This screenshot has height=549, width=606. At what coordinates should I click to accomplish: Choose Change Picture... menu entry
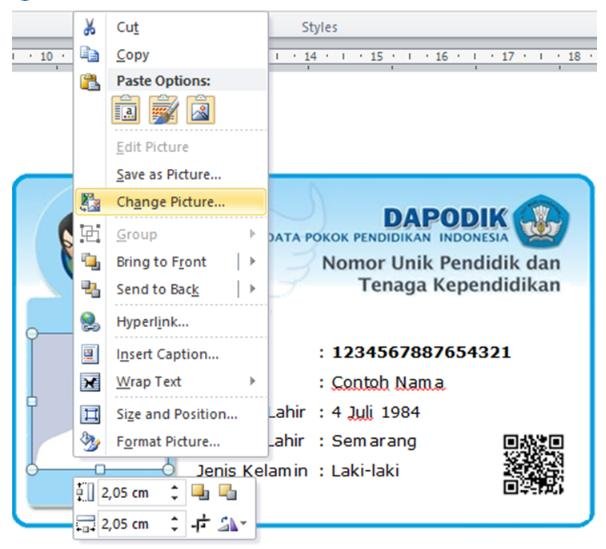click(170, 202)
